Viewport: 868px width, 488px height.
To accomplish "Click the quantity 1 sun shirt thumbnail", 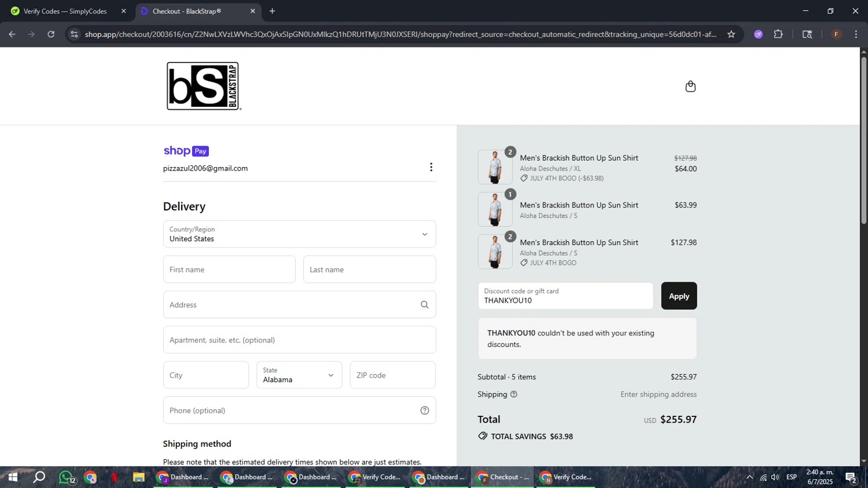I will click(495, 209).
